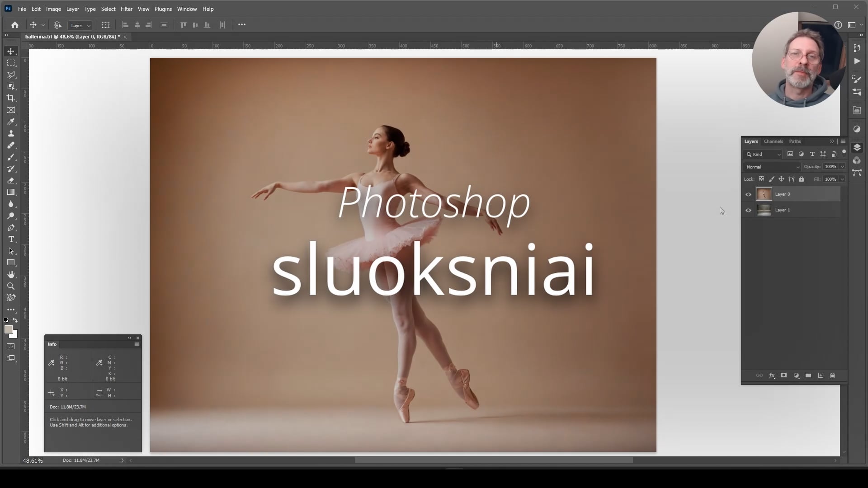Toggle adjustment layer filter icon
Viewport: 868px width, 488px height.
click(801, 154)
